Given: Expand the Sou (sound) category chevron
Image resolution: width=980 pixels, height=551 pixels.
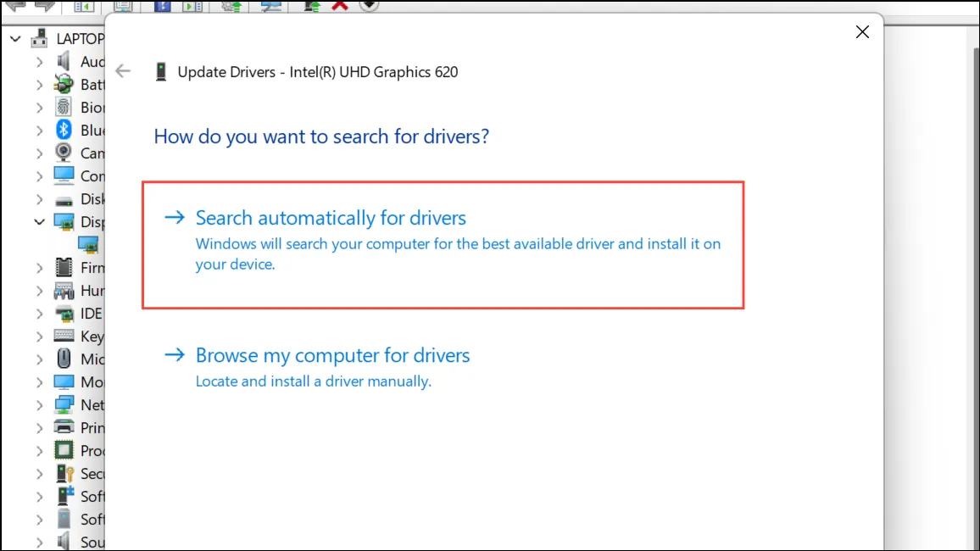Looking at the screenshot, I should (39, 543).
